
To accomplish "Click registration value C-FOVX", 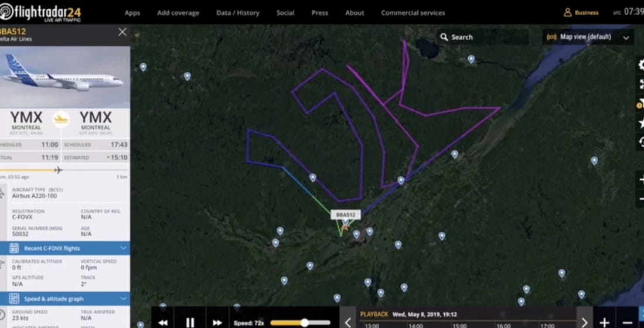I will [x=22, y=217].
